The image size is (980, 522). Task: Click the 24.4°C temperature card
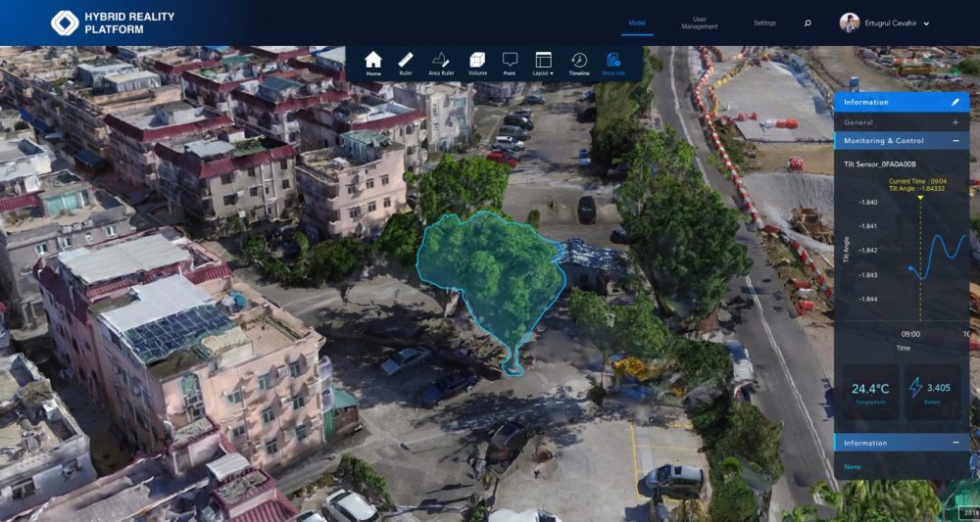870,392
